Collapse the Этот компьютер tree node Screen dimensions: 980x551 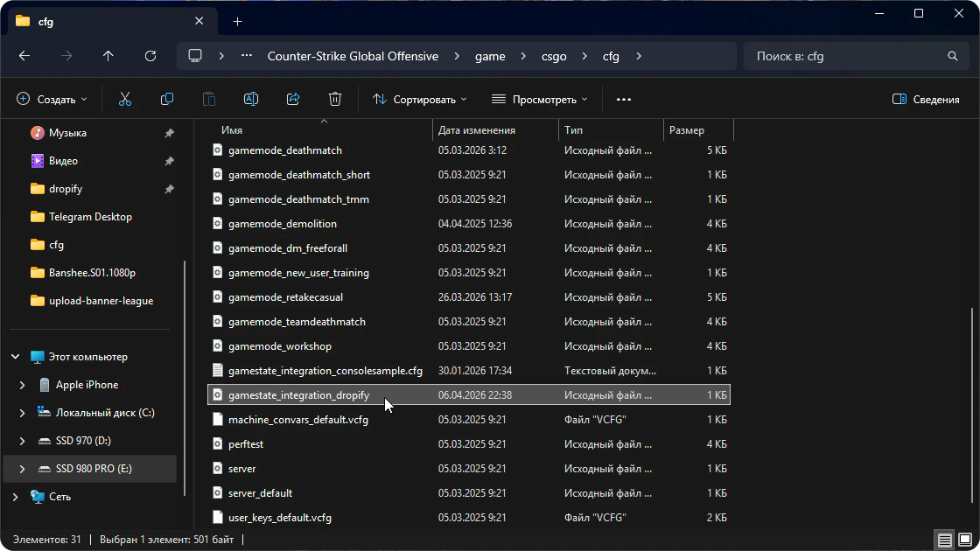click(x=15, y=357)
